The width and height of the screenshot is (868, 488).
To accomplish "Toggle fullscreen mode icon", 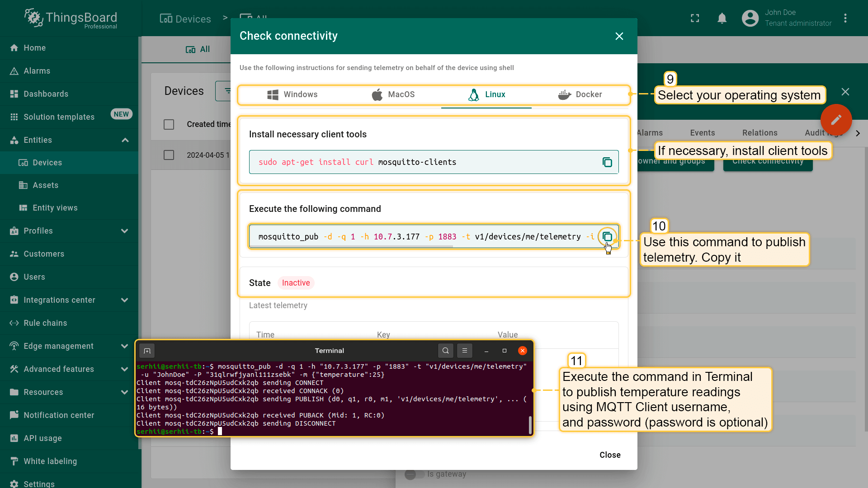I will coord(695,18).
